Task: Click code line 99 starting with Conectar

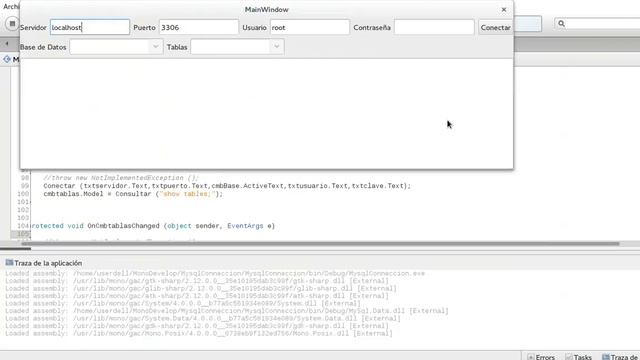Action: (227, 186)
